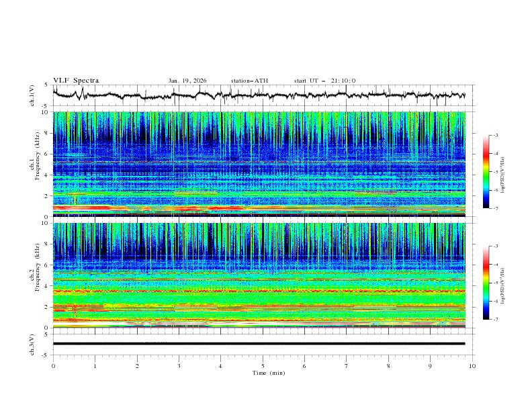532x411 pixels.
Task: Click the ch.1 spectrogram panel
Action: [x=259, y=164]
